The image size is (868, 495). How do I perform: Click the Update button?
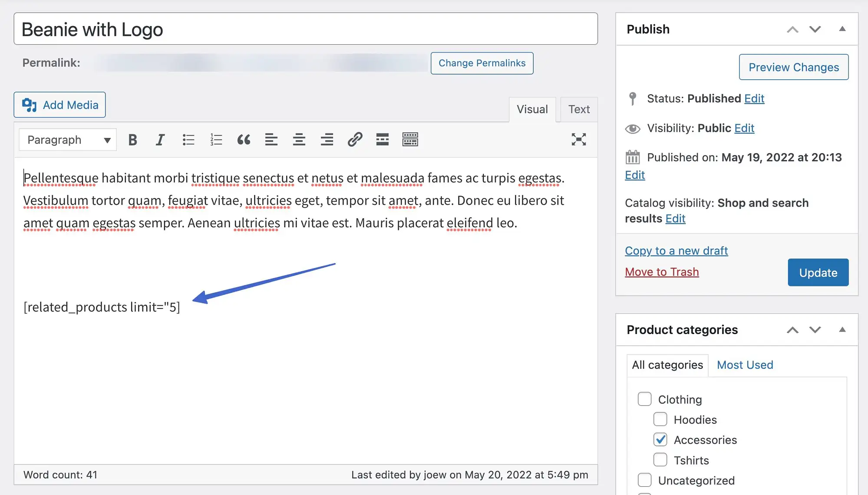(x=818, y=272)
